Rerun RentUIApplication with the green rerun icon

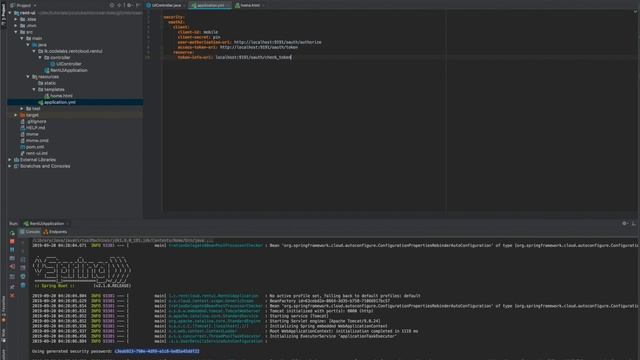(x=12, y=233)
